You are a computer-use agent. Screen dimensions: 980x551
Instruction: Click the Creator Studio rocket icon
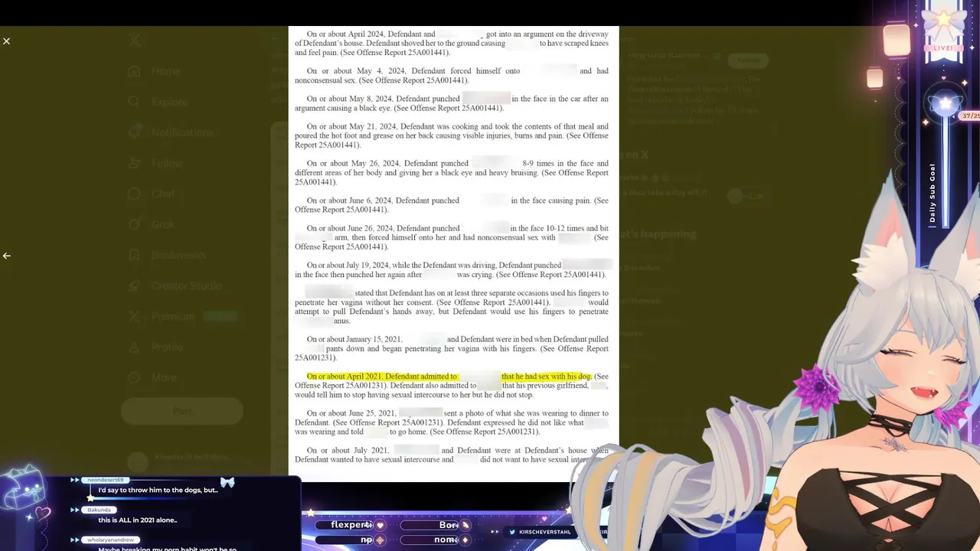coord(134,285)
